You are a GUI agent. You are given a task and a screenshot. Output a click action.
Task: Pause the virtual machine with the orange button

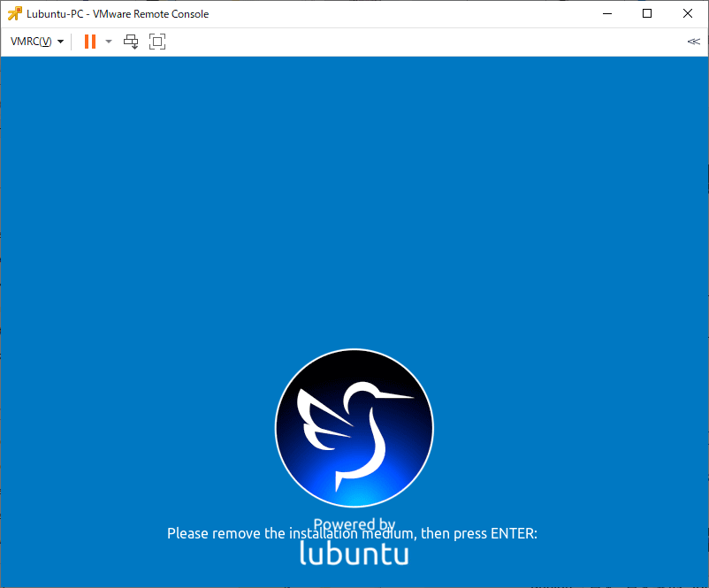pyautogui.click(x=90, y=42)
